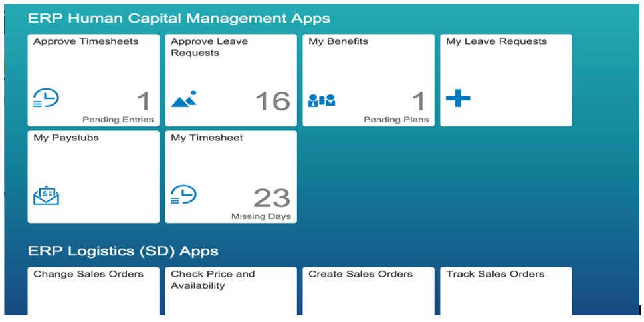
Task: Select the ERP Logistics (SD) Apps heading
Action: coord(123,251)
